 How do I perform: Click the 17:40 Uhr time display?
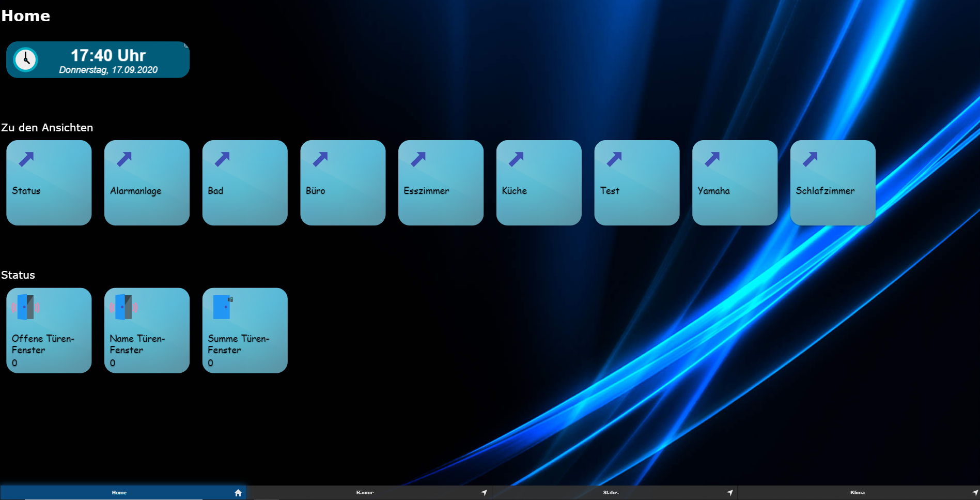point(108,55)
